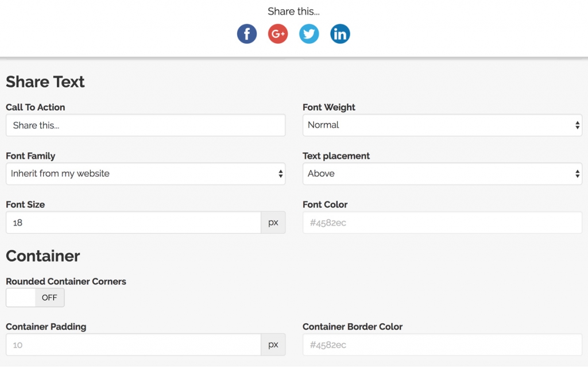This screenshot has height=367, width=588.
Task: Click the Container Border Color input
Action: pyautogui.click(x=442, y=345)
